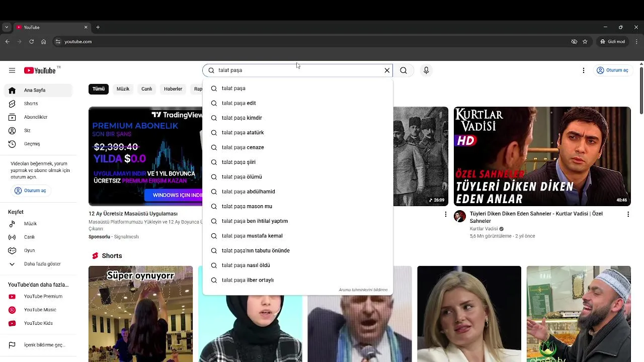The width and height of the screenshot is (644, 362).
Task: Open the three-dot settings menu in header
Action: (x=584, y=70)
